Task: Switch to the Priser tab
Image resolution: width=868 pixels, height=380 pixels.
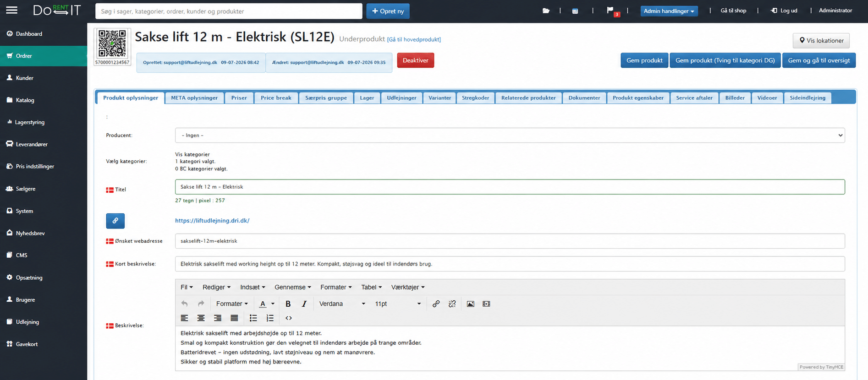Action: [239, 98]
